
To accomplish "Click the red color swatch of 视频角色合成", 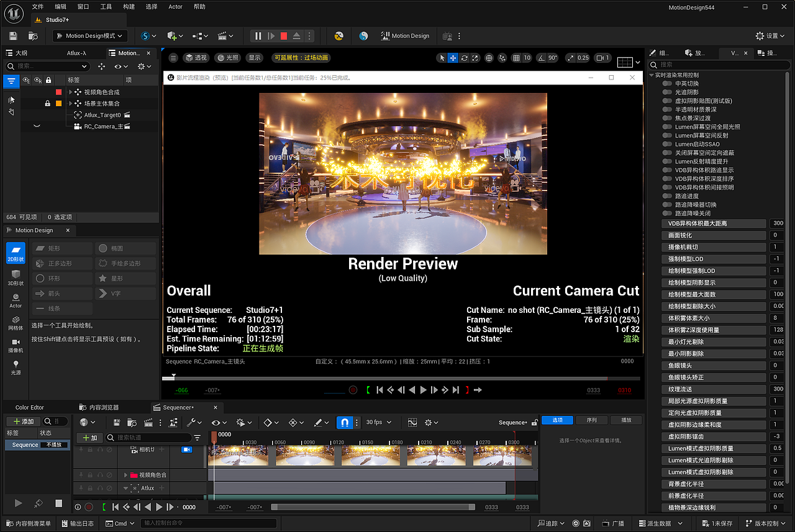I will click(59, 92).
